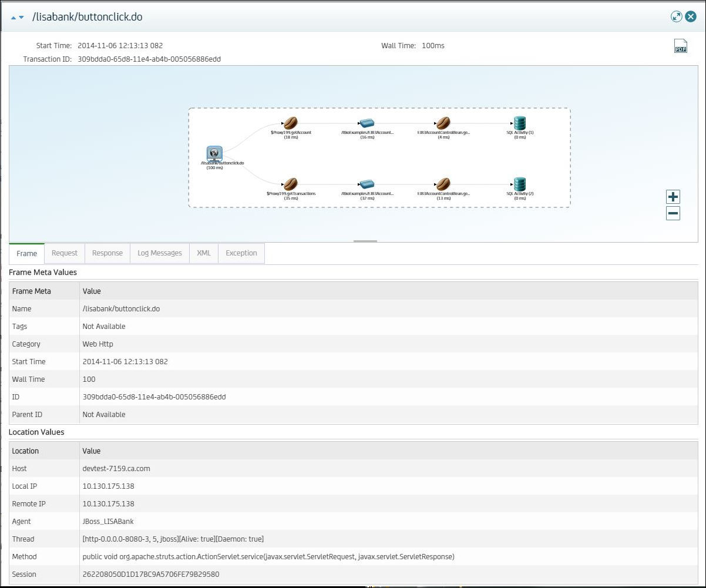706x588 pixels.
Task: View the Log Messages tab
Action: click(159, 253)
